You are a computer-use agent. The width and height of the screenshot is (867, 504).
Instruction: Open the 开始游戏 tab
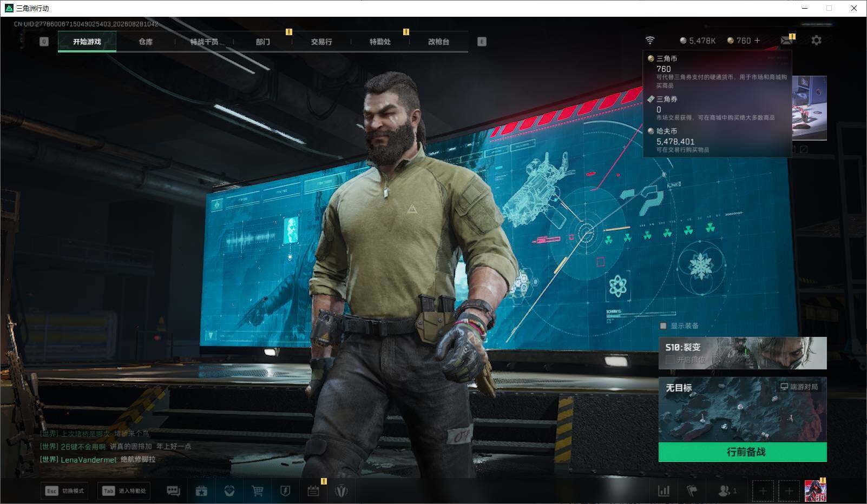pos(87,42)
